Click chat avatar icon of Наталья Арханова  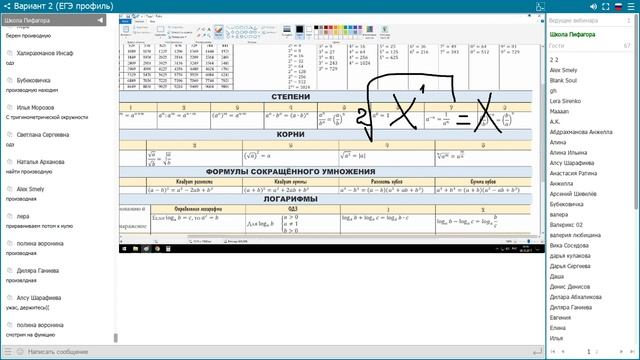pyautogui.click(x=9, y=162)
